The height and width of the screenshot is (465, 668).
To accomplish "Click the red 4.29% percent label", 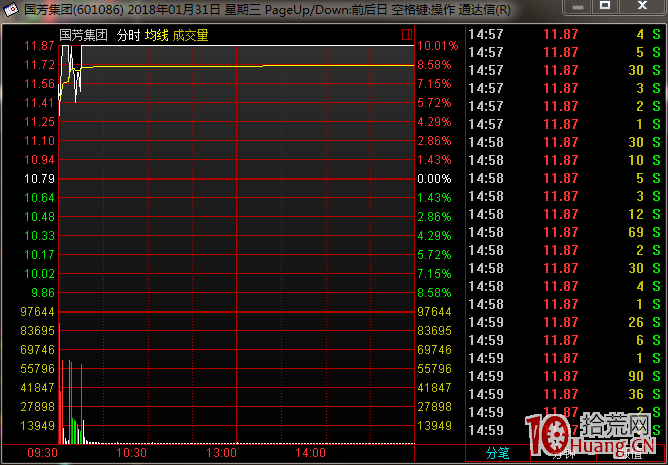I will click(434, 121).
